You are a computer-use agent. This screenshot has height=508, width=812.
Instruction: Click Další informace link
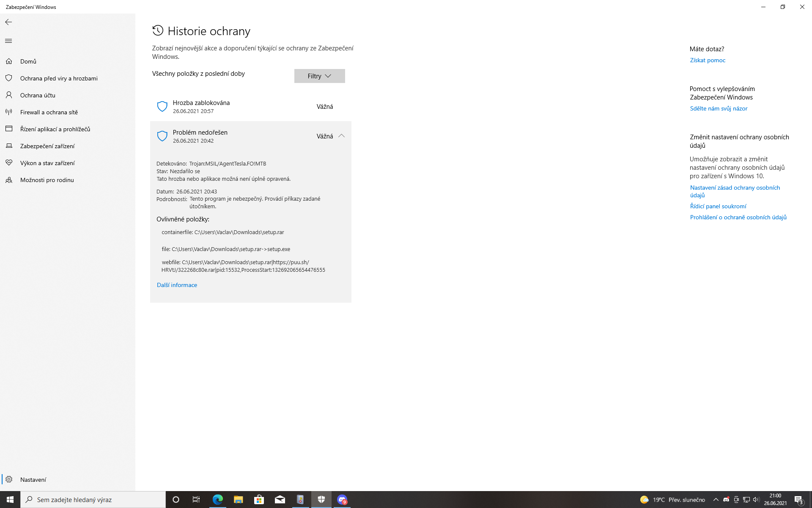[x=177, y=285]
